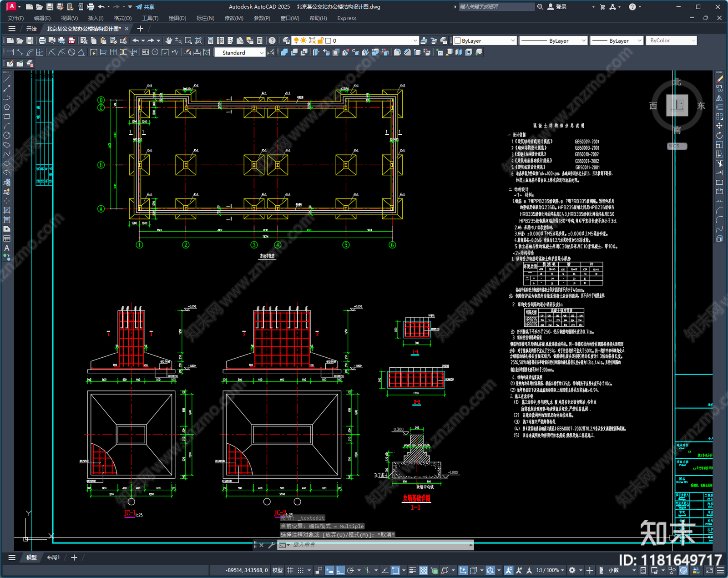Switch to the 开始 tab
Screen dimensions: 728x578
point(31,29)
